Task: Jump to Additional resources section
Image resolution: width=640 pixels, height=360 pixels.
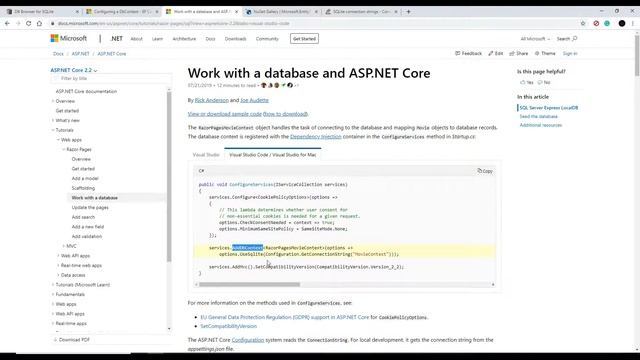Action: (541, 125)
